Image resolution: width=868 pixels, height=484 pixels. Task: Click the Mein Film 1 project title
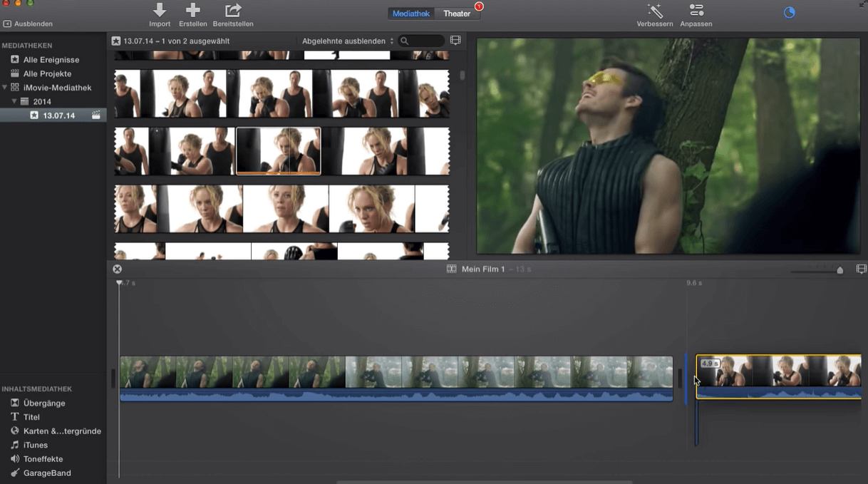pos(483,269)
